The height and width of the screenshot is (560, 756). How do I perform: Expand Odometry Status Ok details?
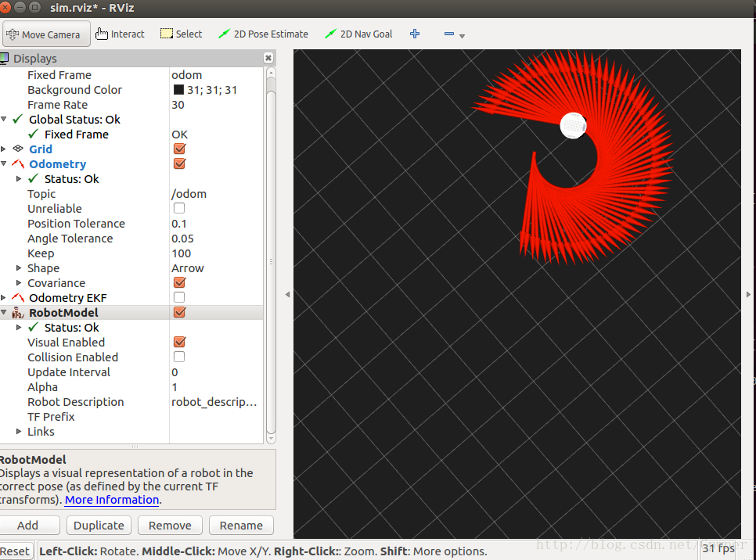[x=19, y=178]
